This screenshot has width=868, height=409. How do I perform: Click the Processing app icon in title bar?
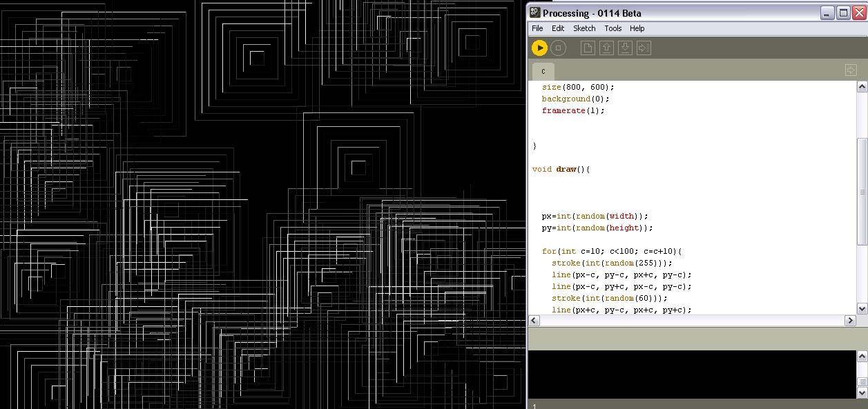pos(534,12)
